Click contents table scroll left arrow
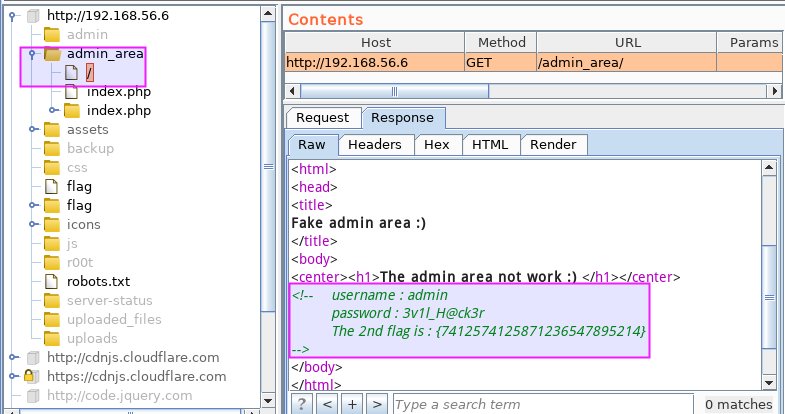The width and height of the screenshot is (785, 414). [292, 91]
